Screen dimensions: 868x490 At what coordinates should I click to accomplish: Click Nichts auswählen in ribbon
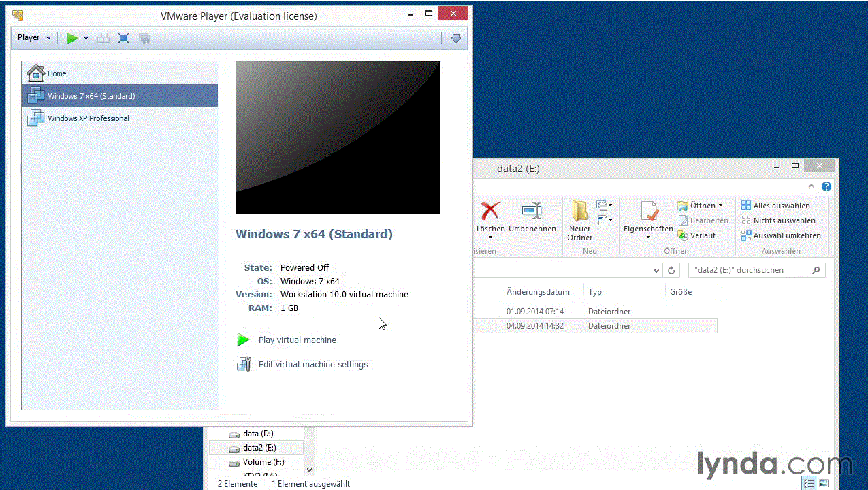[777, 220]
